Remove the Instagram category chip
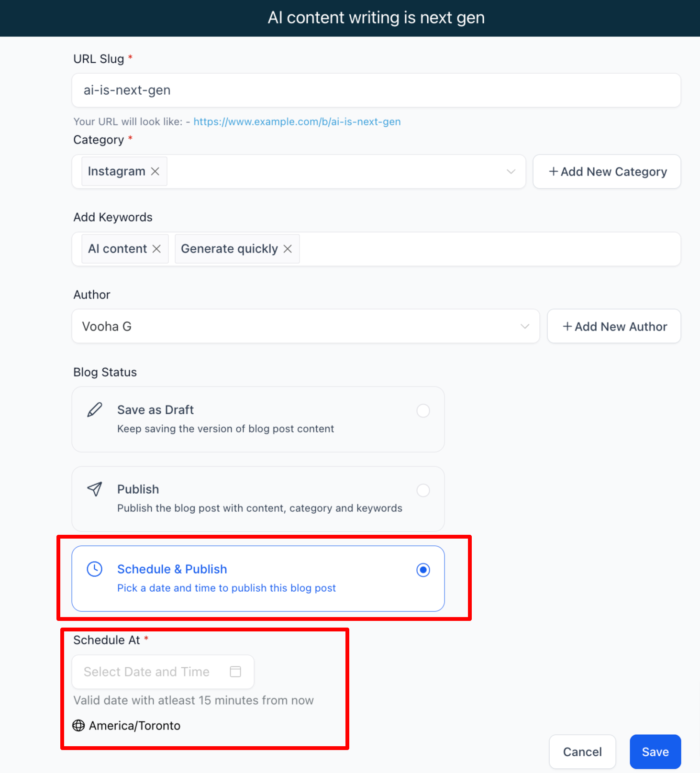 tap(155, 171)
